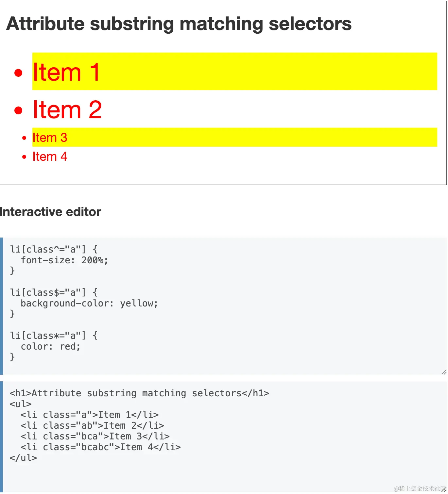Click the li[class$="a"] selector line
The height and width of the screenshot is (494, 448).
(54, 292)
